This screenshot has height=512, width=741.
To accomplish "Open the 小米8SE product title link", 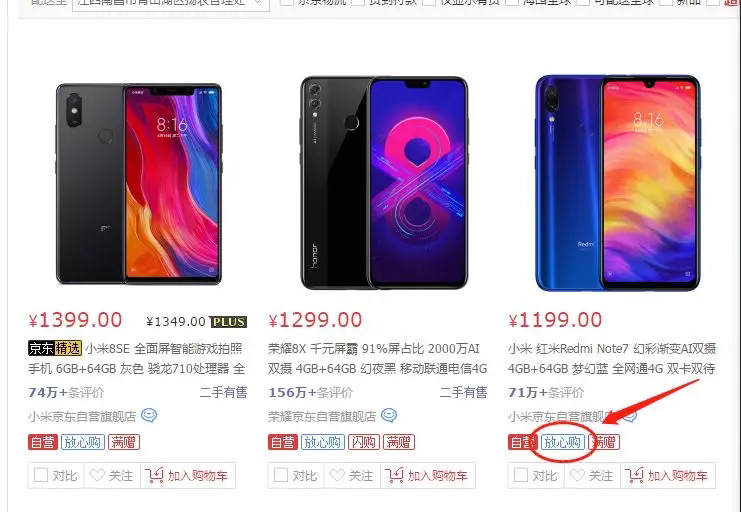I will [x=137, y=358].
